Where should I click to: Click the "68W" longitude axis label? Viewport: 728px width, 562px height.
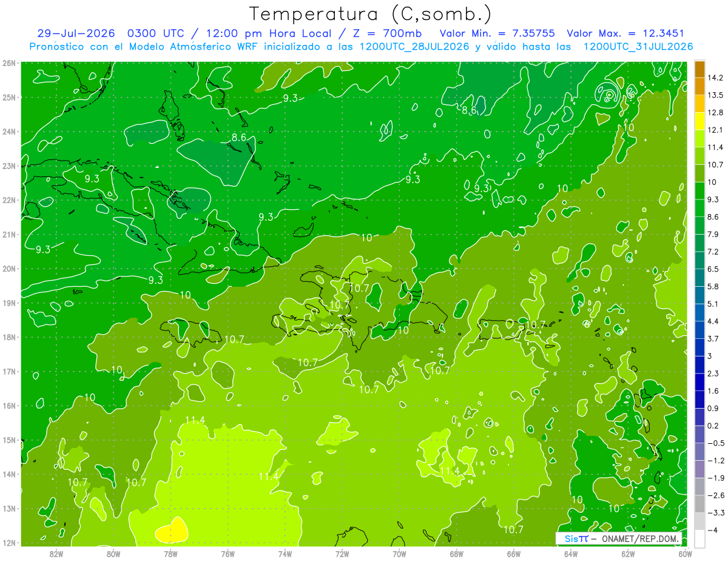pyautogui.click(x=456, y=554)
